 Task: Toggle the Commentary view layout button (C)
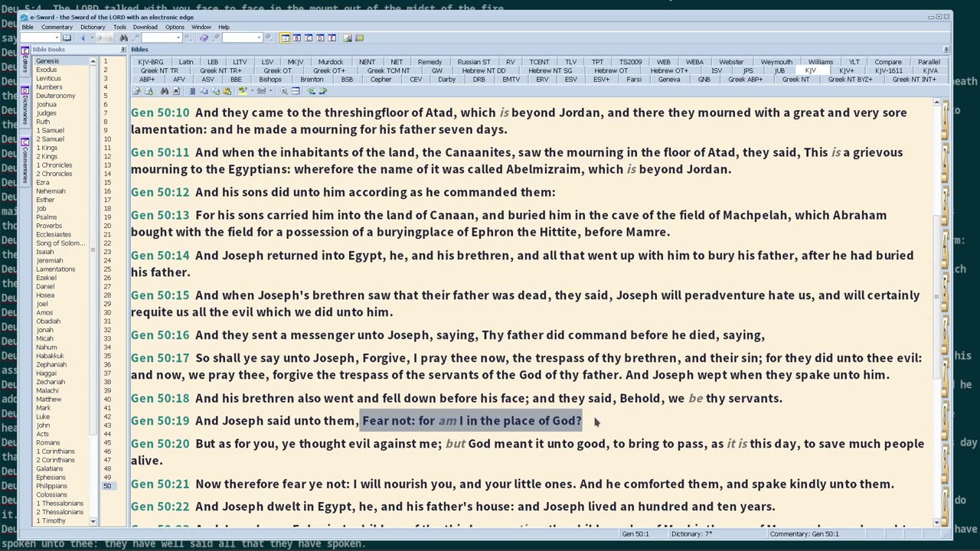309,37
